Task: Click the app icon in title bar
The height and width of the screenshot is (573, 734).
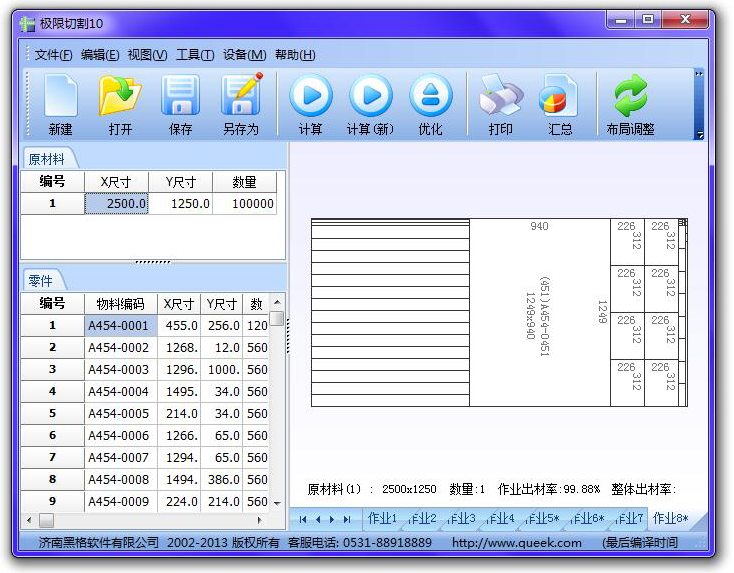Action: click(27, 23)
